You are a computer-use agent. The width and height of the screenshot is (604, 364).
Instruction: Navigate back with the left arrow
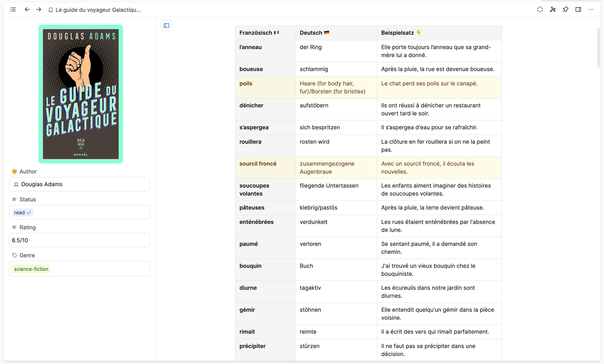pos(27,10)
